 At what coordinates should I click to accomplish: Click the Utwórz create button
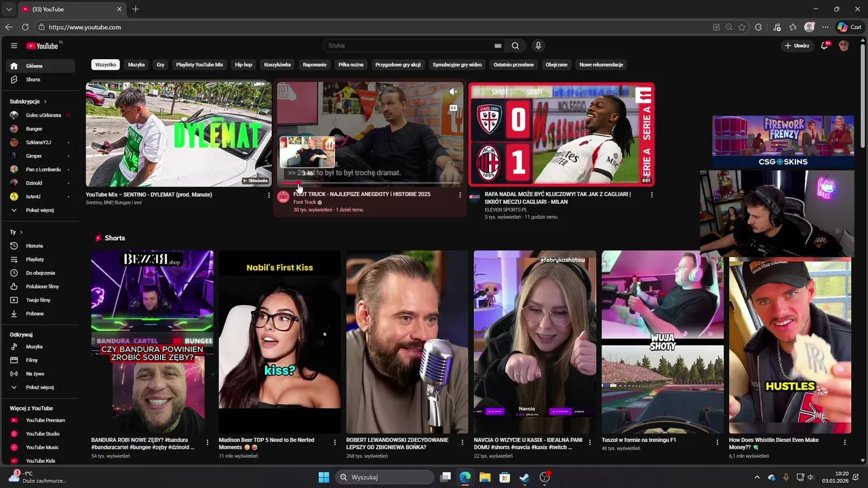[797, 45]
